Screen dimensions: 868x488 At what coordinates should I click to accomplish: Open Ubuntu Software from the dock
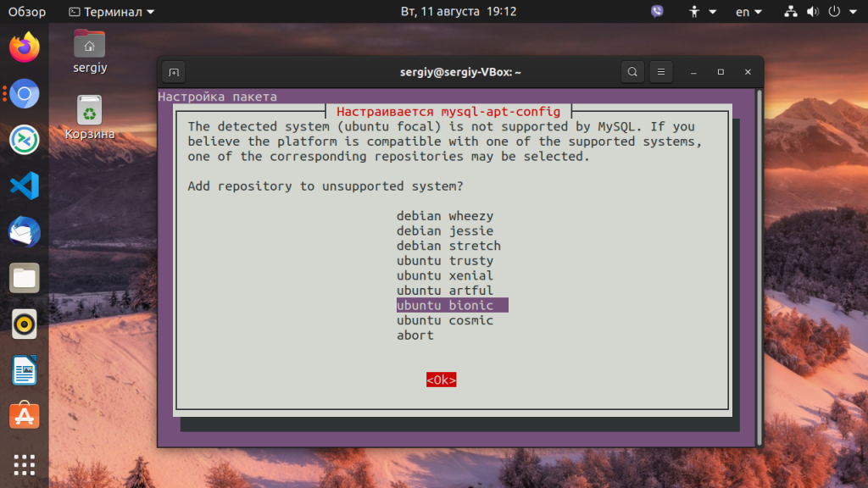pos(25,415)
